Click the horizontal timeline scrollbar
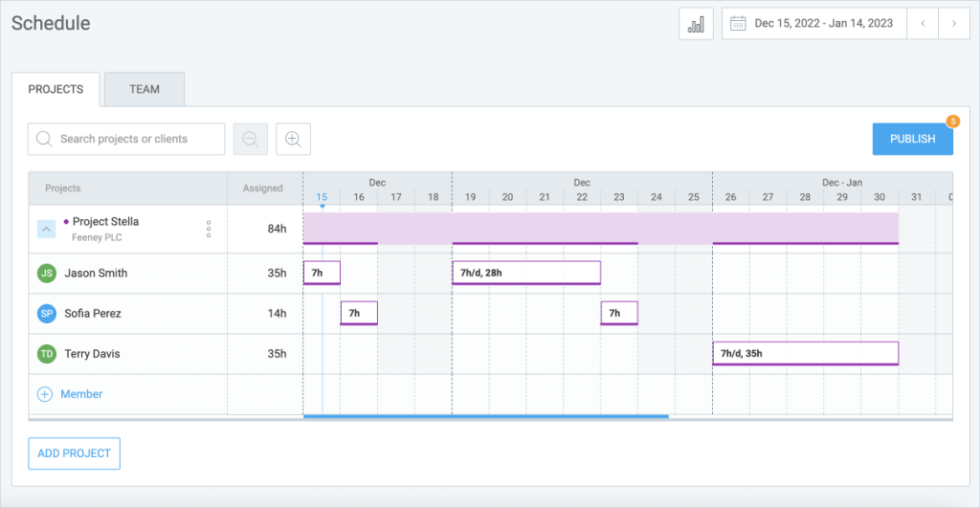The width and height of the screenshot is (980, 508). click(x=485, y=416)
